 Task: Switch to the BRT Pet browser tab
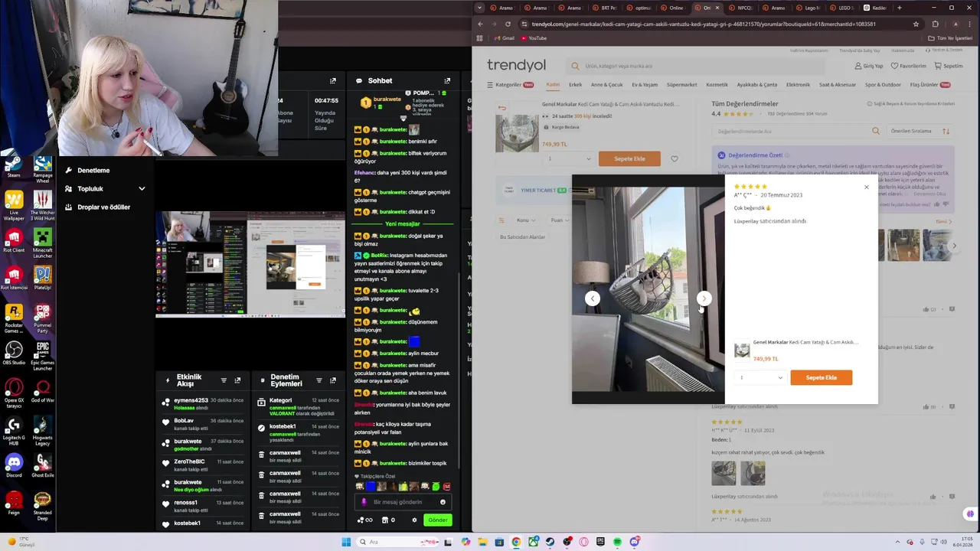(x=606, y=8)
